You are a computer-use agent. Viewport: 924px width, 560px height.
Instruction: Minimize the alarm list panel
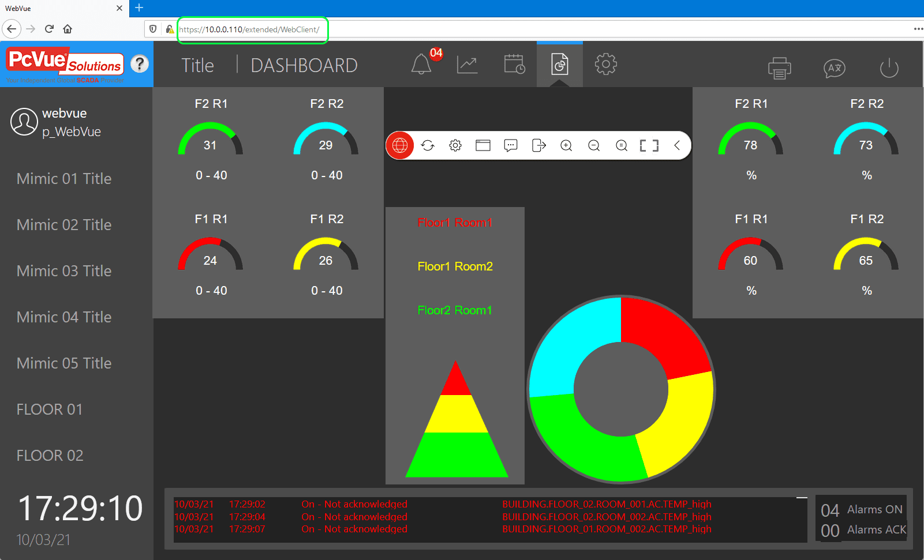tap(802, 497)
